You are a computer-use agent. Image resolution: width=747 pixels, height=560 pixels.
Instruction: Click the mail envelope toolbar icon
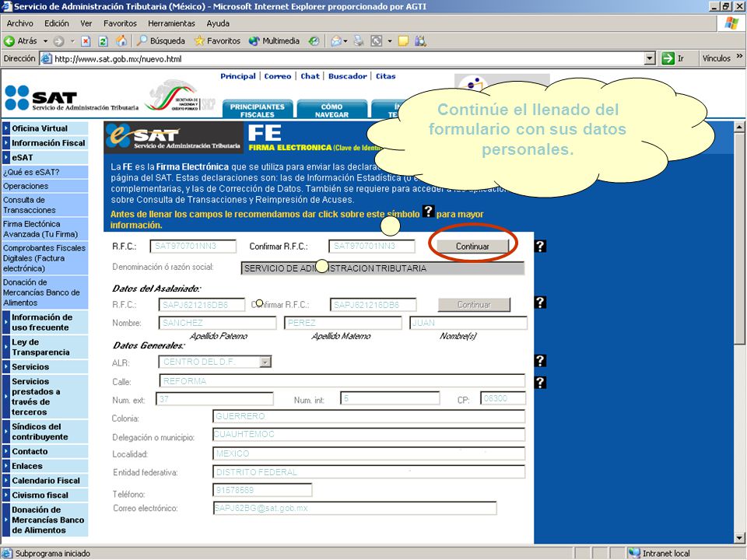(x=336, y=41)
